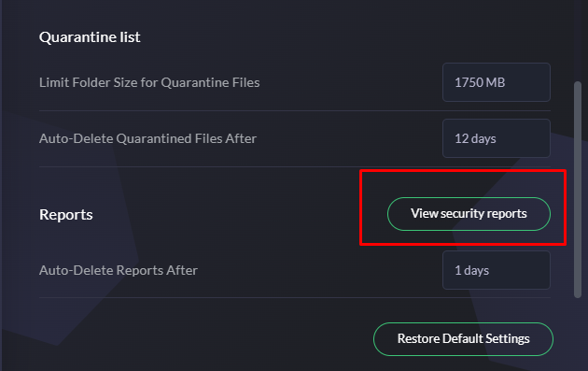Image resolution: width=588 pixels, height=371 pixels.
Task: Click the word Quarantine in the section title
Action: click(77, 37)
